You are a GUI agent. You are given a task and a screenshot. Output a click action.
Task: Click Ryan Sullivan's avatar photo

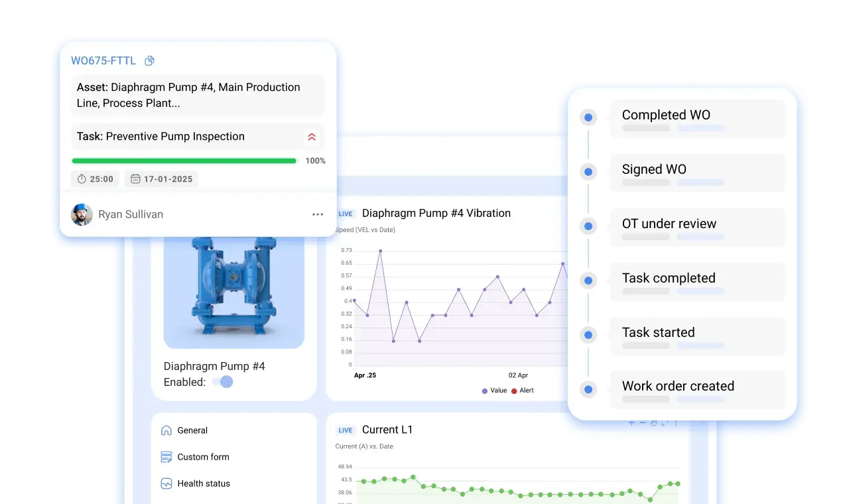[x=82, y=214]
